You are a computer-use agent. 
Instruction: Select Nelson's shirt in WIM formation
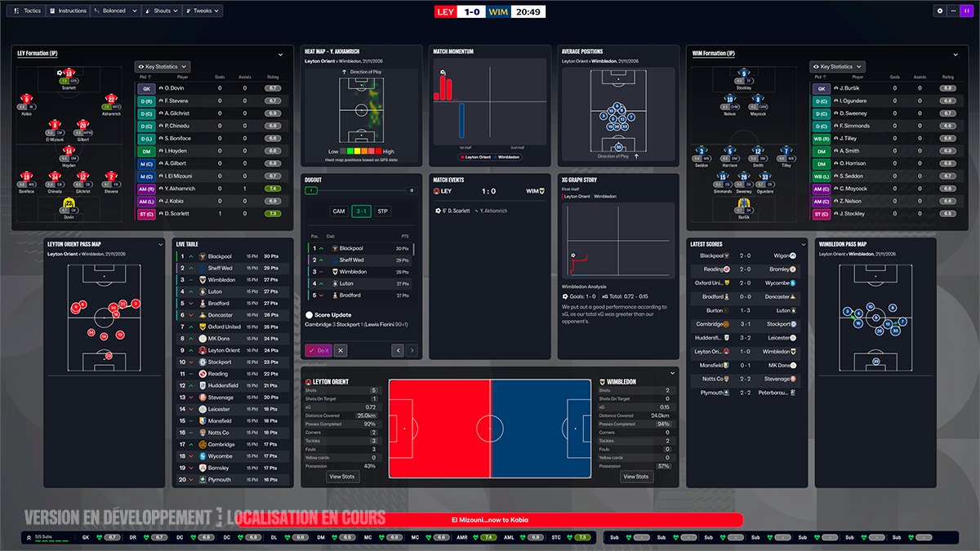click(x=730, y=100)
